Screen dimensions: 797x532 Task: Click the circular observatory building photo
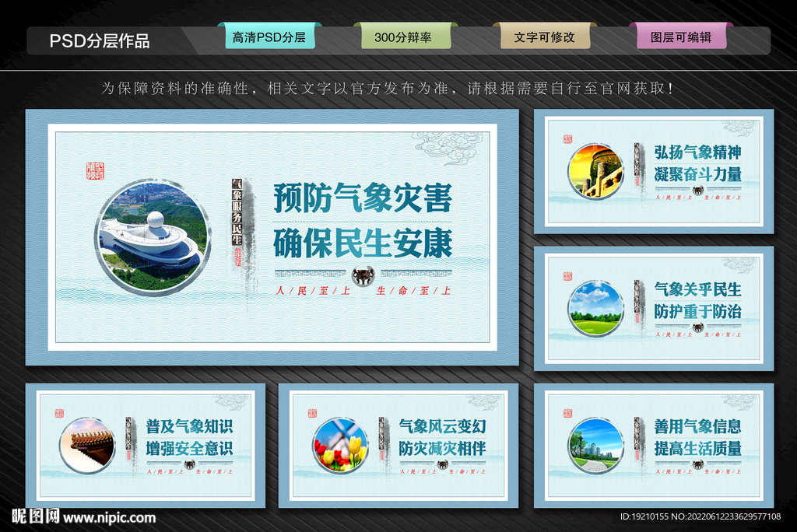click(x=153, y=237)
